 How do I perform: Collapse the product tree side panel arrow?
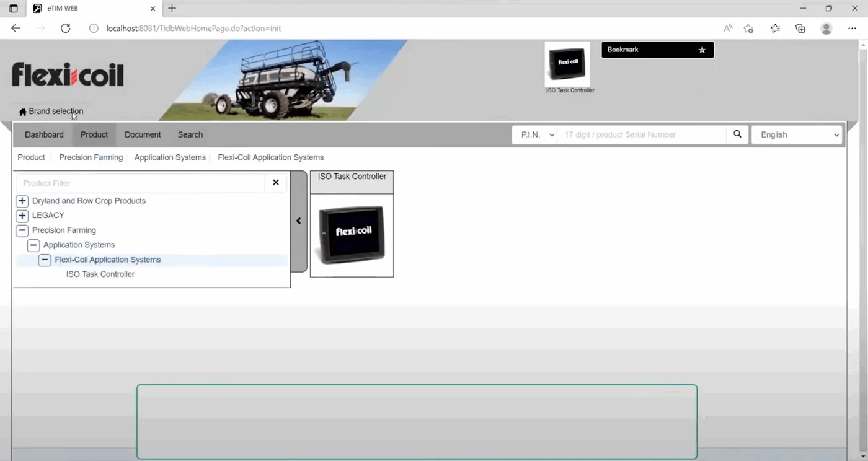[298, 221]
